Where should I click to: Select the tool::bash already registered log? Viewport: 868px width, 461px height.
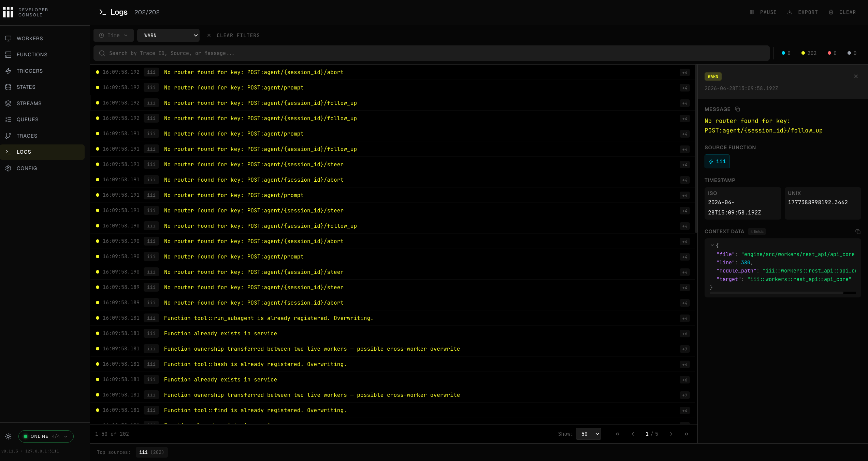point(392,364)
